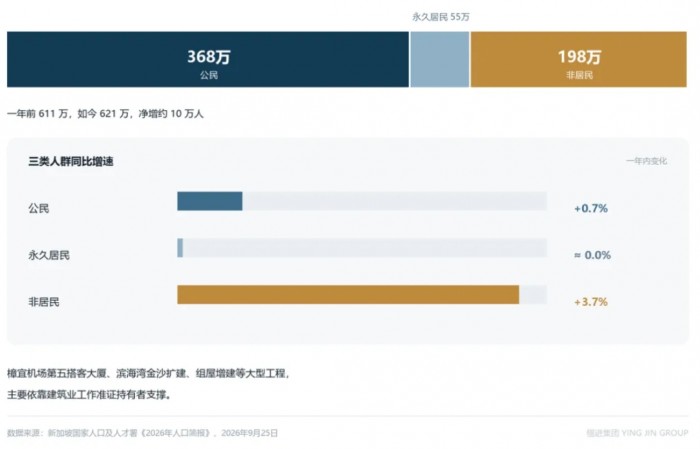Image resolution: width=700 pixels, height=449 pixels.
Task: Select the text 一年前 611 万，如今 621 万
Action: click(68, 114)
